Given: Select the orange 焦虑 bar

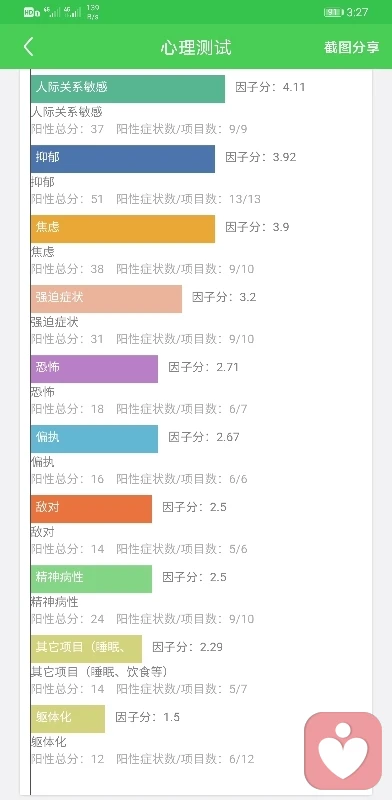Looking at the screenshot, I should click(x=122, y=228).
